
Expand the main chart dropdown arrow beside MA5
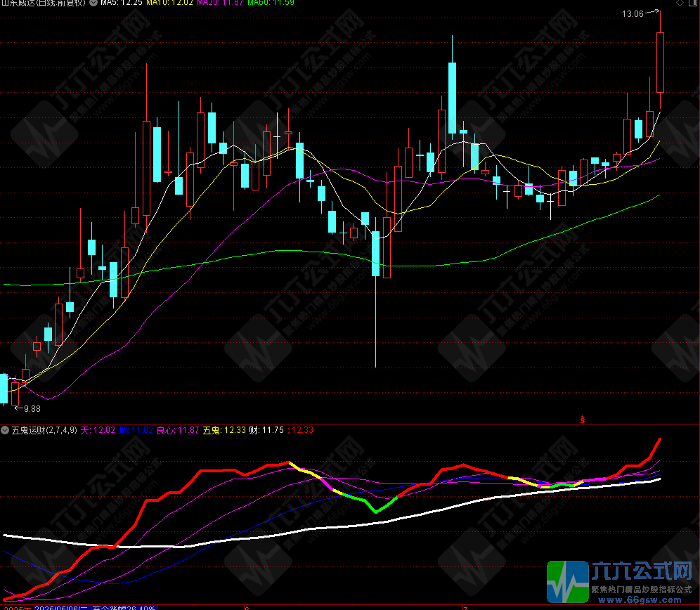click(x=93, y=3)
